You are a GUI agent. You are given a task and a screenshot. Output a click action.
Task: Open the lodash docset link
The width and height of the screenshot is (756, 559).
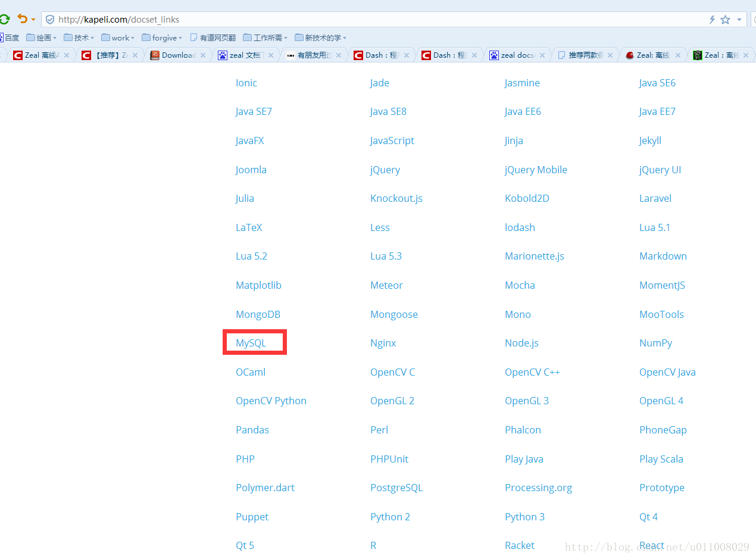coord(520,227)
